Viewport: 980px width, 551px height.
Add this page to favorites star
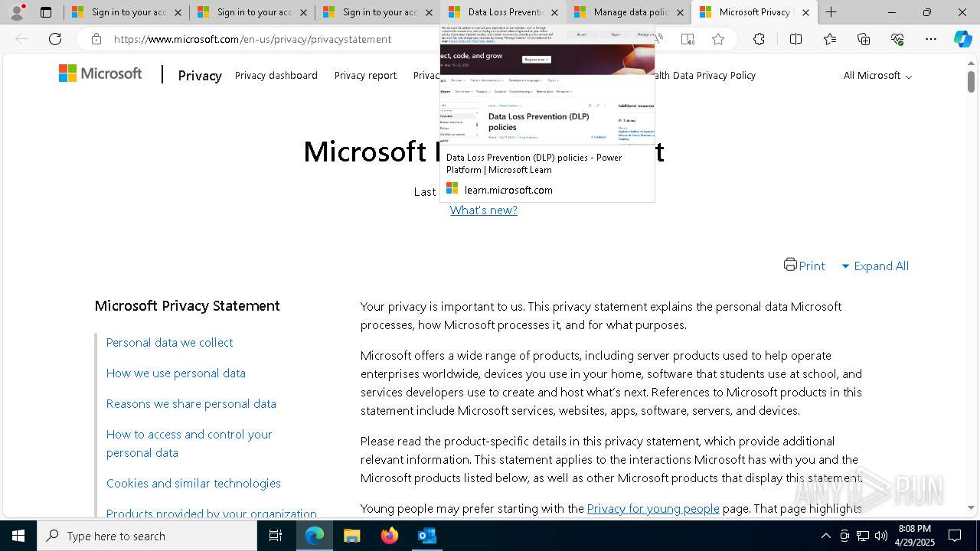click(x=718, y=39)
